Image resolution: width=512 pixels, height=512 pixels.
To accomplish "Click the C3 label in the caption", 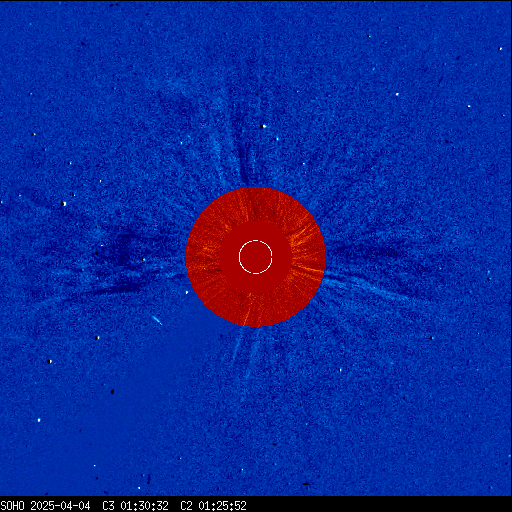I will 108,506.
